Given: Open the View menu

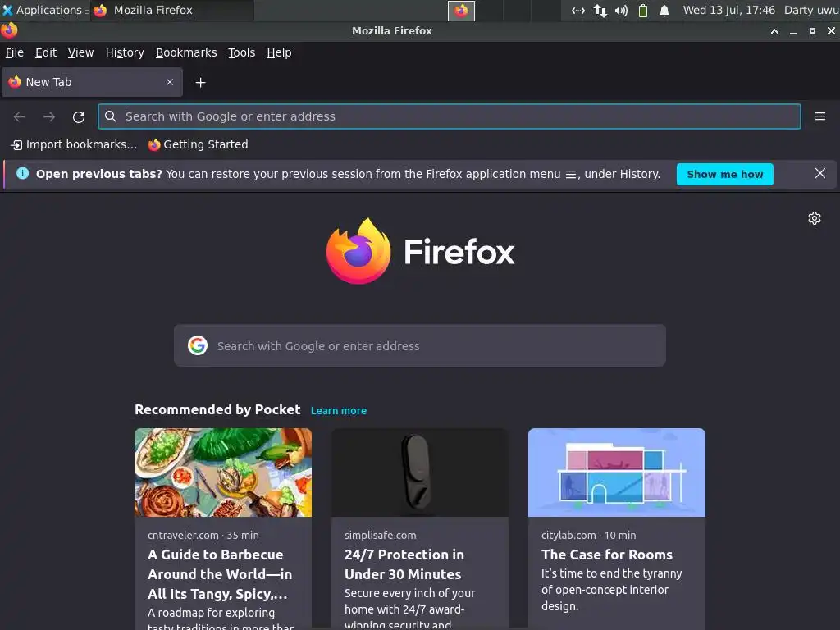Looking at the screenshot, I should click(x=81, y=52).
